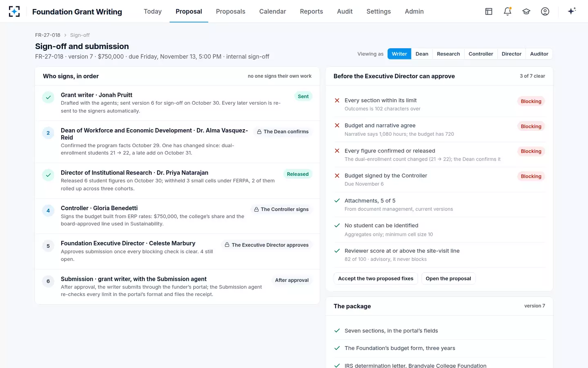Image resolution: width=588 pixels, height=368 pixels.
Task: Open the sparkle AI assistant icon
Action: tap(572, 11)
